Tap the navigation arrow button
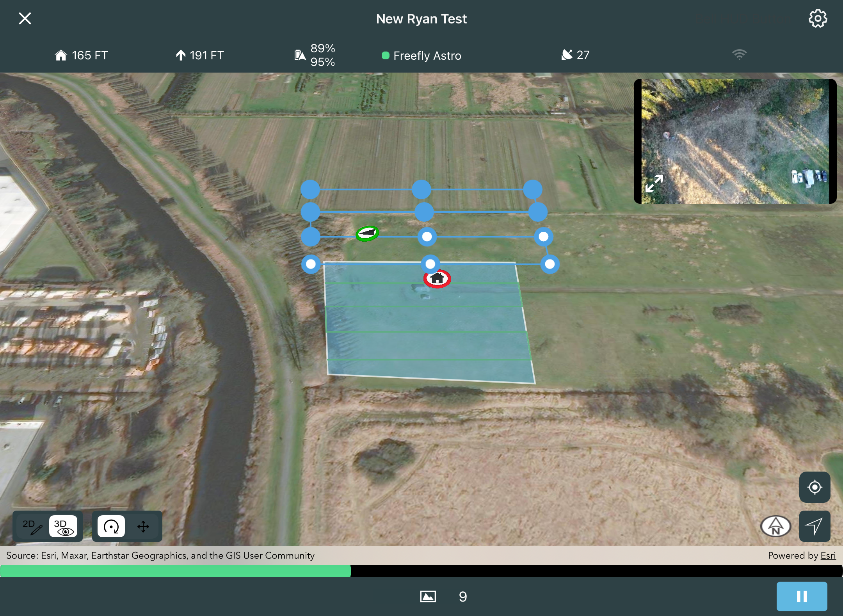Image resolution: width=843 pixels, height=616 pixels. [x=815, y=526]
